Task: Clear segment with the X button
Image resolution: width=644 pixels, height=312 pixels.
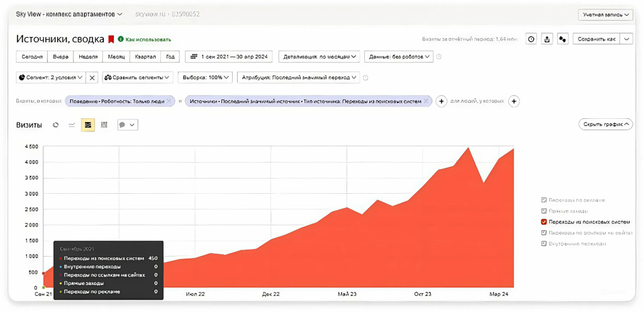Action: tap(92, 77)
